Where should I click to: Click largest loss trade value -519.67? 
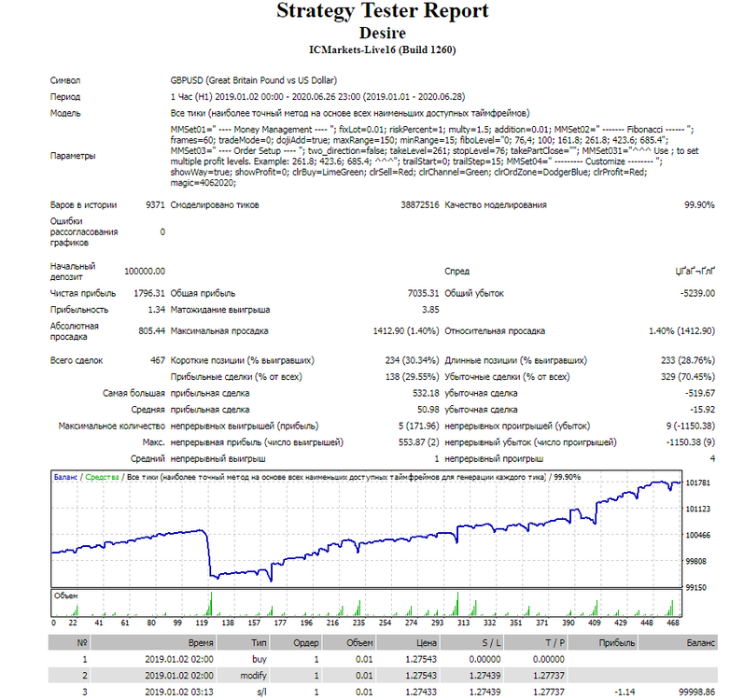699,393
